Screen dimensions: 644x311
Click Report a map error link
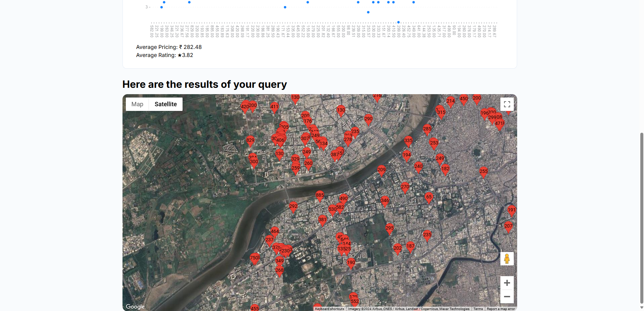point(501,309)
